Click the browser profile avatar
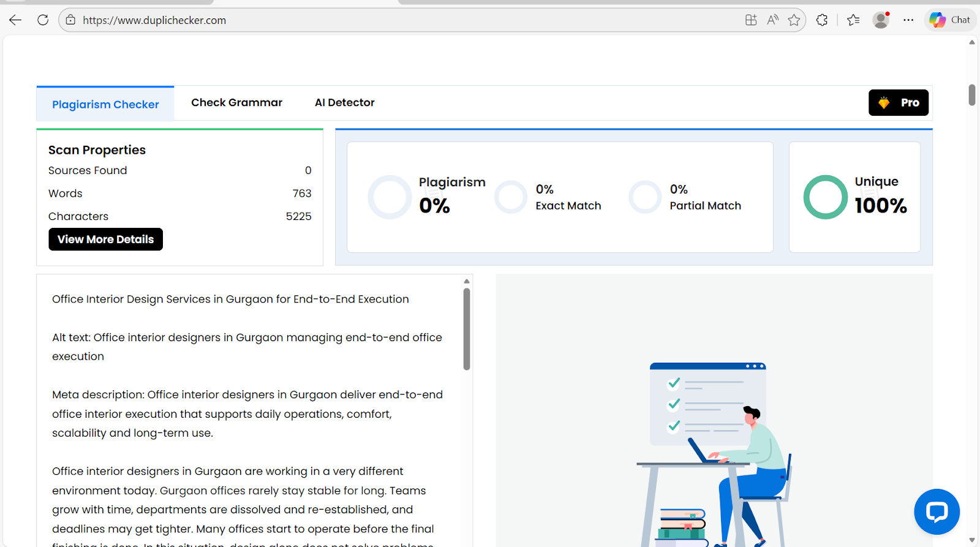The width and height of the screenshot is (980, 547). [x=881, y=20]
